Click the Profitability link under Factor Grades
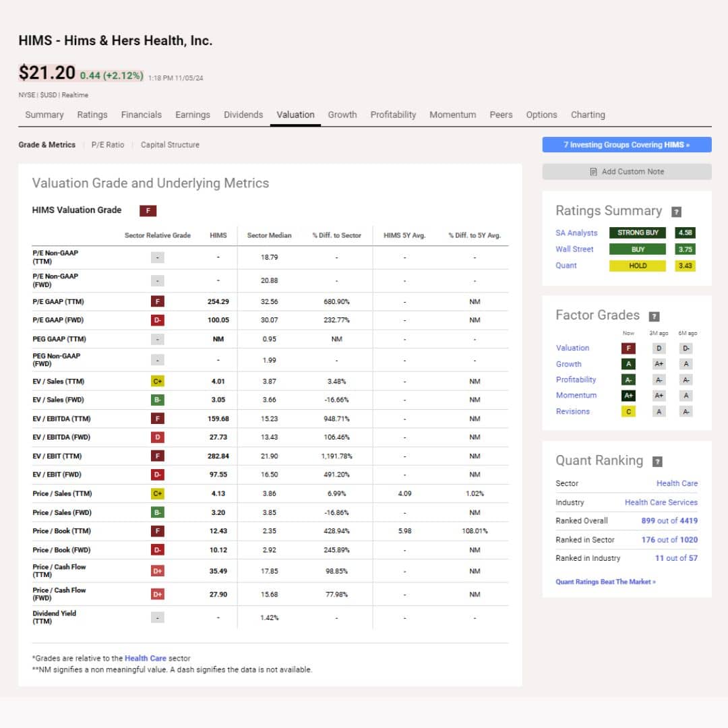The height and width of the screenshot is (728, 728). (x=576, y=380)
